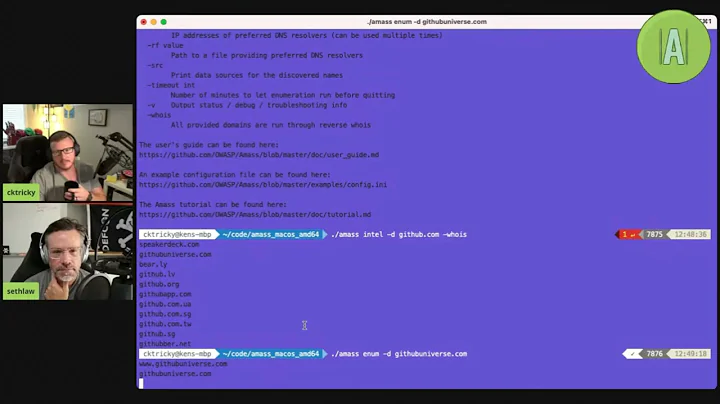Click the github.org result line
Viewport: 720px width, 404px height.
pos(159,284)
